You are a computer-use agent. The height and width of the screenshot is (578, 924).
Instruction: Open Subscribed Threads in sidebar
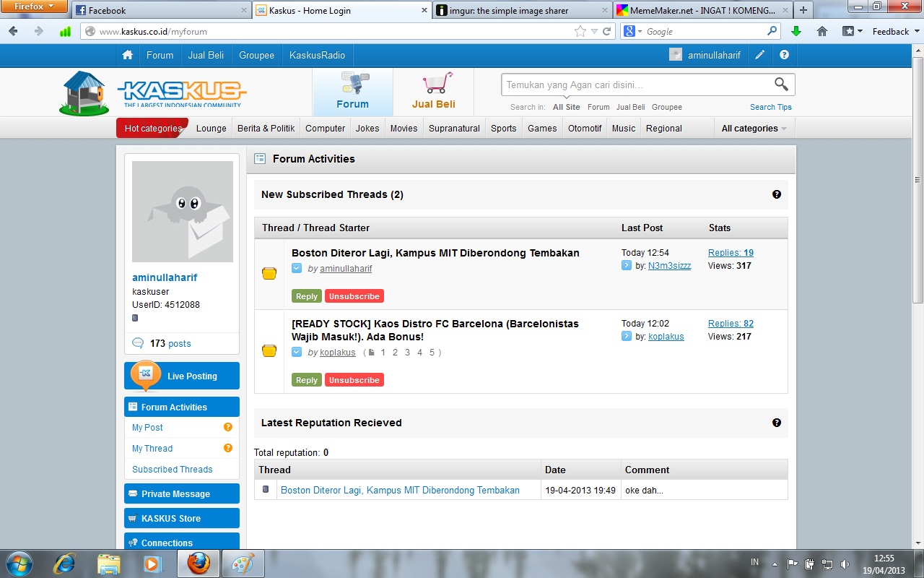(173, 470)
